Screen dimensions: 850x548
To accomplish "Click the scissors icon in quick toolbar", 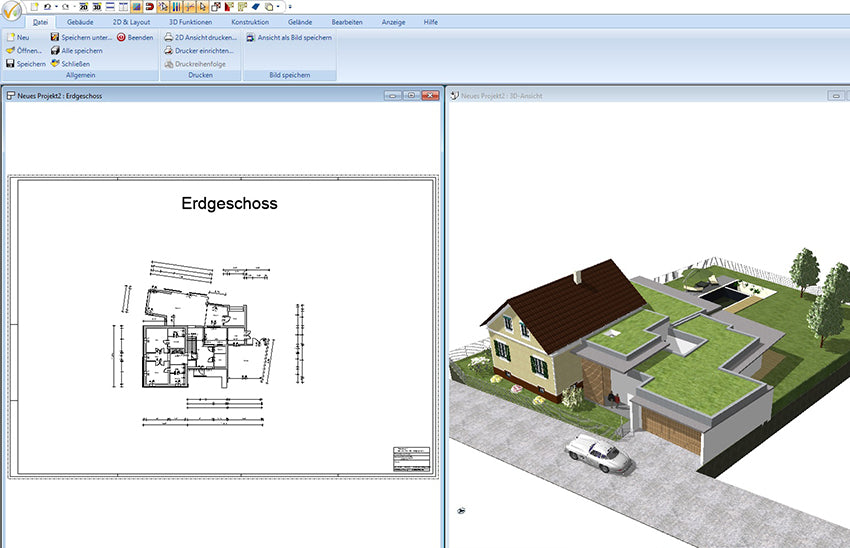I will [189, 6].
